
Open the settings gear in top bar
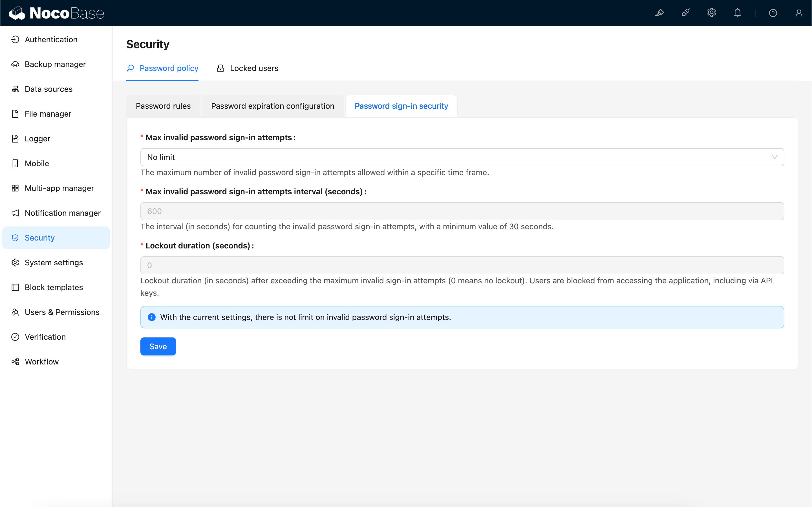(711, 13)
